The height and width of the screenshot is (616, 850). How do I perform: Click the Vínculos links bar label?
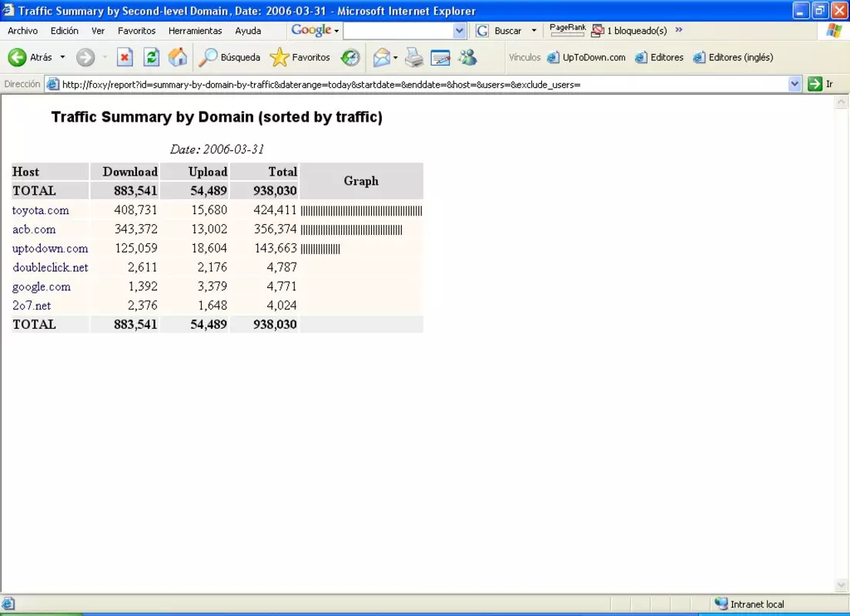coord(524,57)
